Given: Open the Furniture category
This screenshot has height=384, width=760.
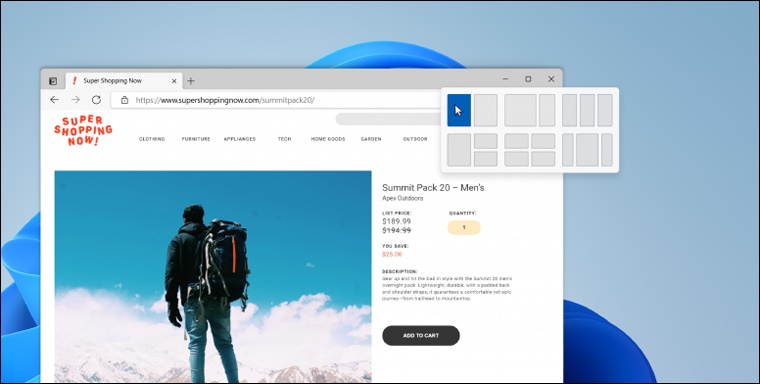Looking at the screenshot, I should click(x=196, y=139).
